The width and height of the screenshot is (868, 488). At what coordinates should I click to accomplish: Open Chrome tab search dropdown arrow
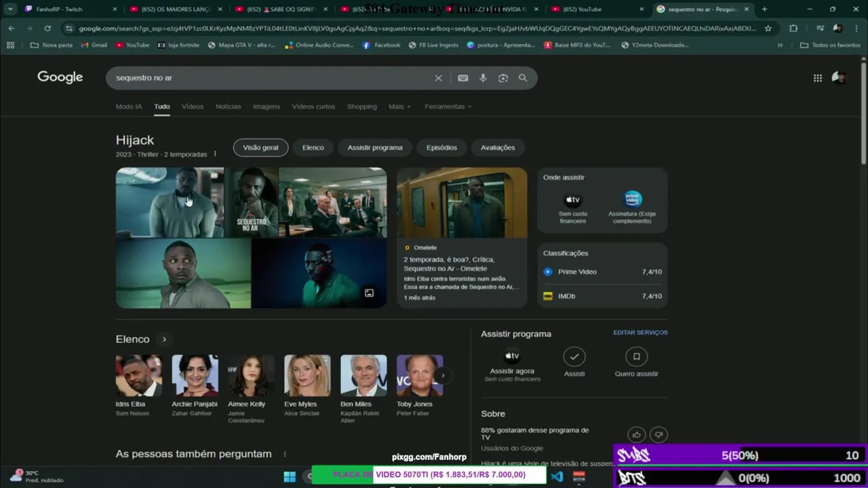[10, 9]
